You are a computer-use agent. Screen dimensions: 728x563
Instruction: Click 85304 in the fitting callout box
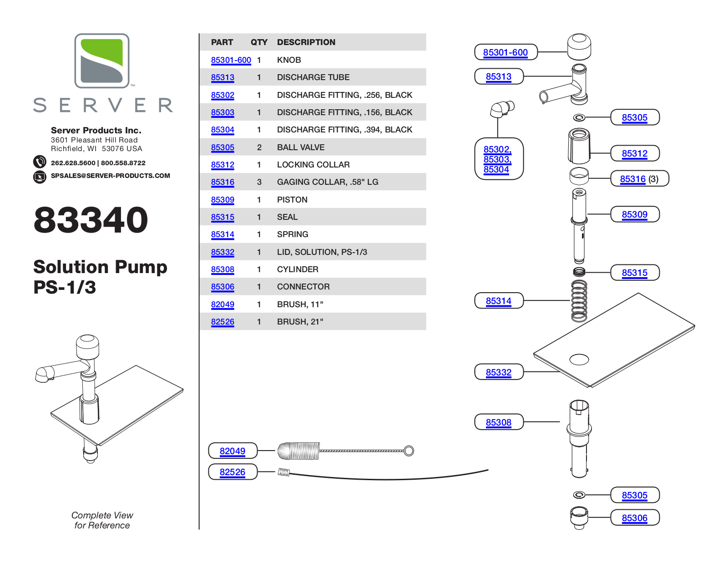click(496, 169)
